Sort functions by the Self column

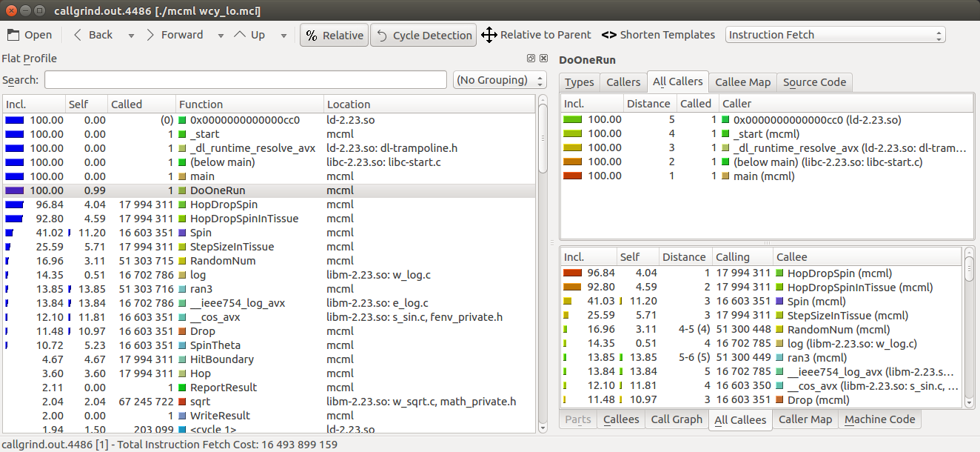point(84,104)
